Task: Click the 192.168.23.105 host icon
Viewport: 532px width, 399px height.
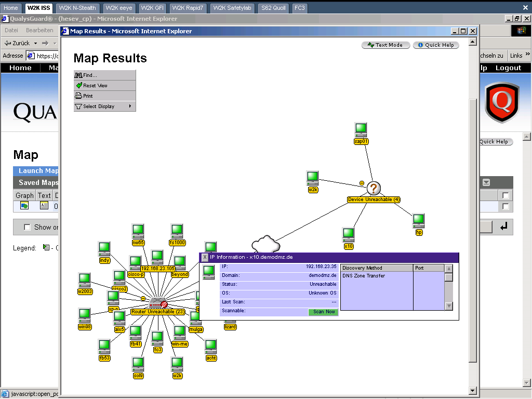Action: click(x=157, y=258)
